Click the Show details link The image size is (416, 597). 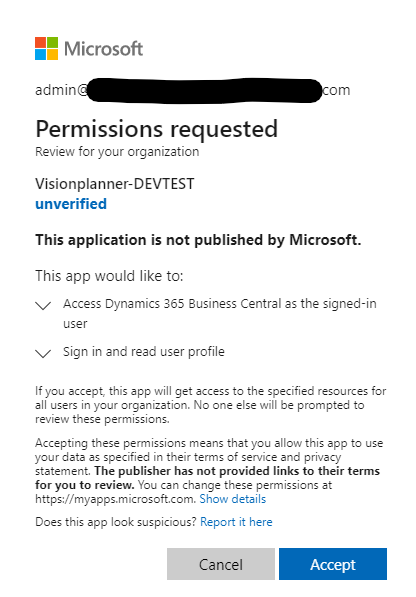(233, 499)
